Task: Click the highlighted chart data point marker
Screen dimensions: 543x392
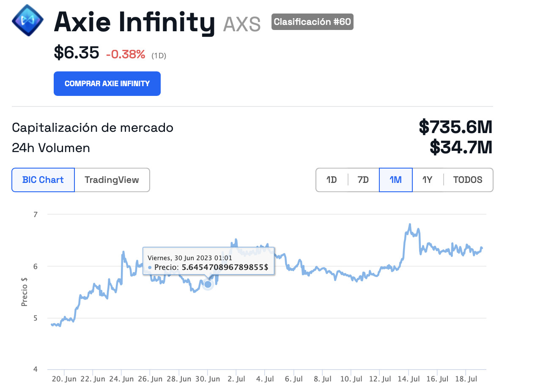Action: 208,284
